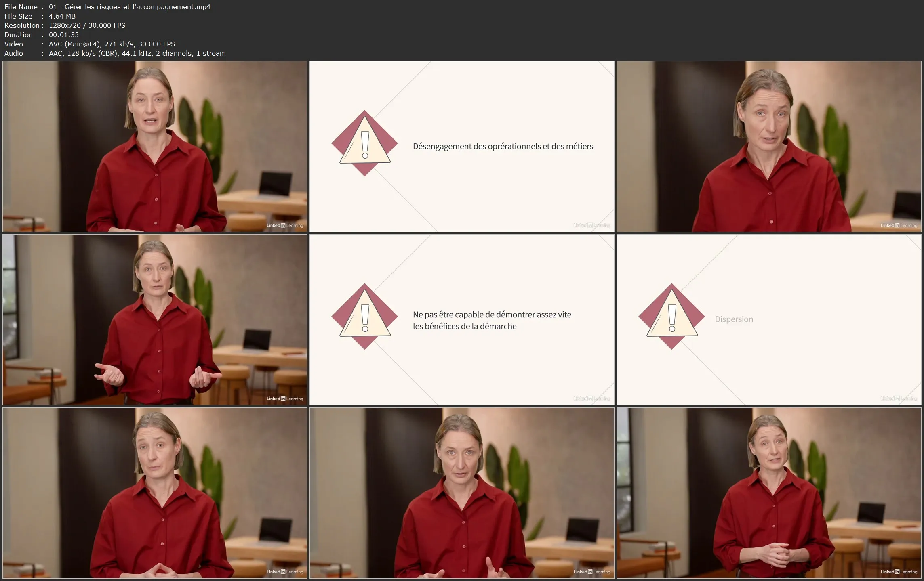The height and width of the screenshot is (581, 924).
Task: Click the 'File Name' label
Action: coord(21,7)
